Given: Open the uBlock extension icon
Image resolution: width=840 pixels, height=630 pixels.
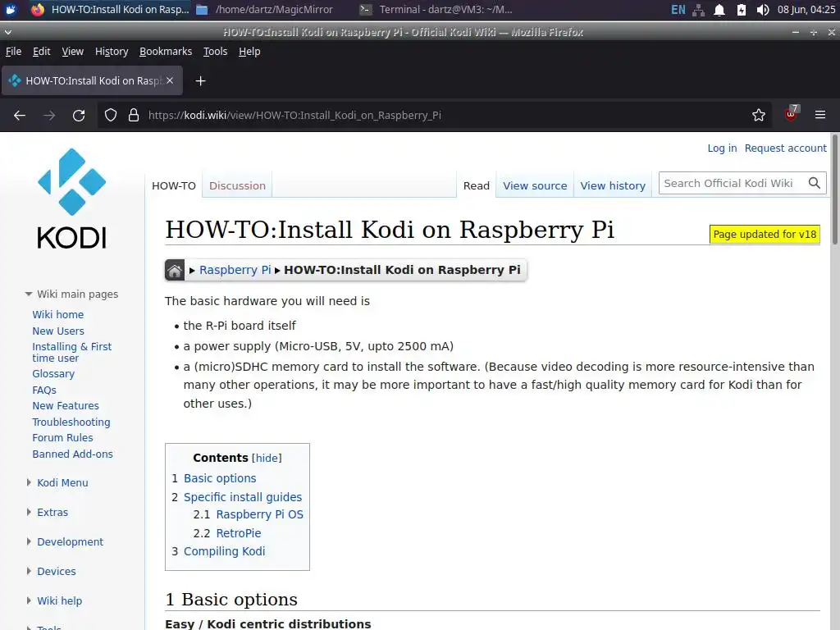Looking at the screenshot, I should 792,113.
